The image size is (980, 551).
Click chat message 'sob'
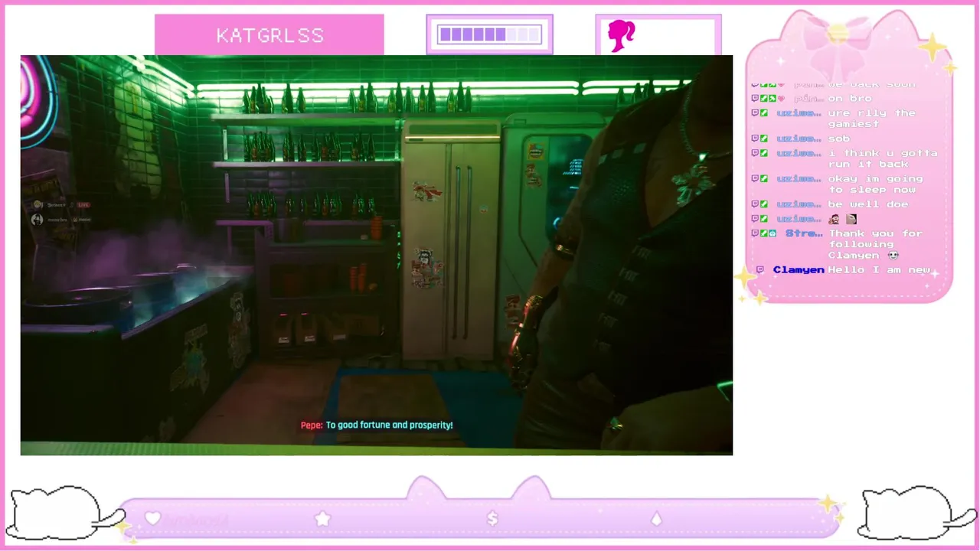point(838,139)
